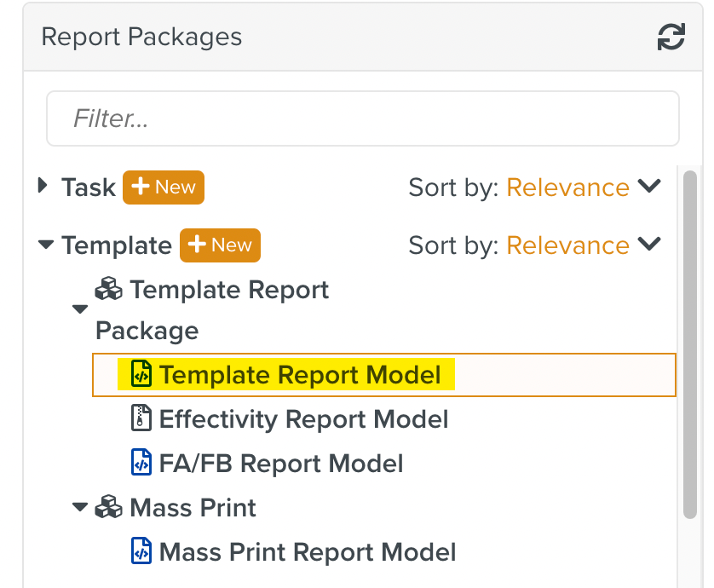Click the Effectivity Report Model zip icon
This screenshot has height=588, width=714.
[141, 419]
